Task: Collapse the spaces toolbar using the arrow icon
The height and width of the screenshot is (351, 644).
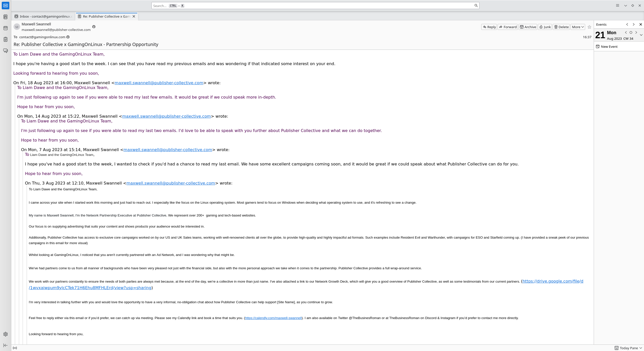Action: click(x=6, y=345)
